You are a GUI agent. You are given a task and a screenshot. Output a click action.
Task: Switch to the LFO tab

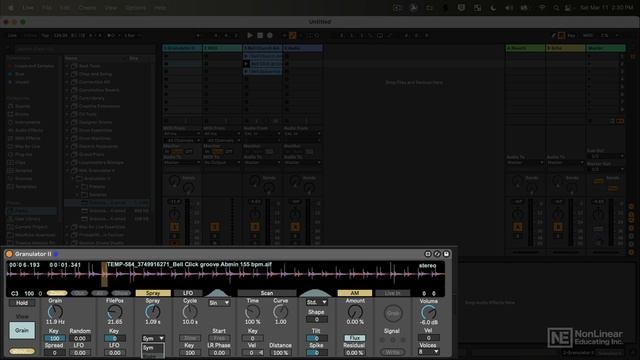pyautogui.click(x=188, y=293)
